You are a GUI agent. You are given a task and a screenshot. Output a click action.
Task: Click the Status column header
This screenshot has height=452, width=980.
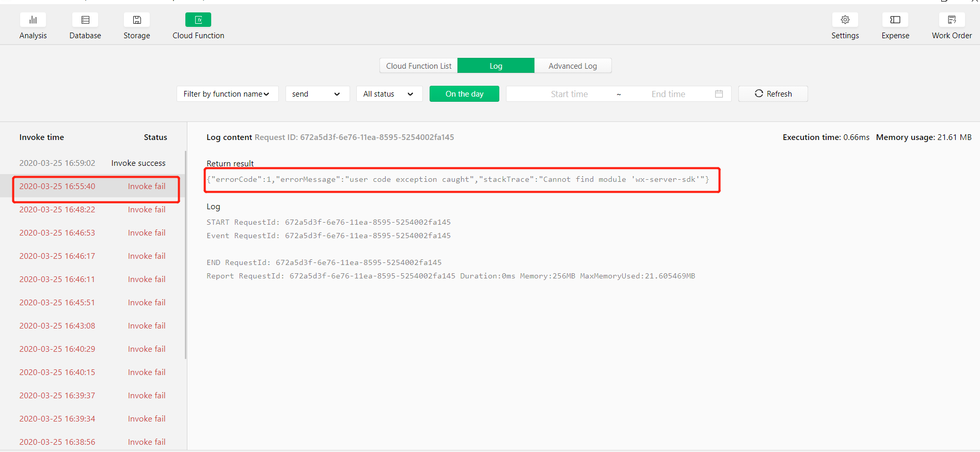[155, 137]
